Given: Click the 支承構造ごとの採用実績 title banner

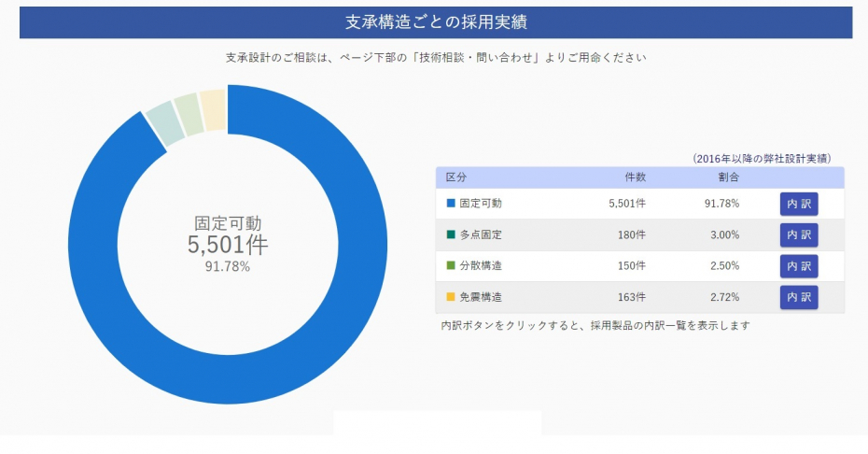Looking at the screenshot, I should 436,22.
